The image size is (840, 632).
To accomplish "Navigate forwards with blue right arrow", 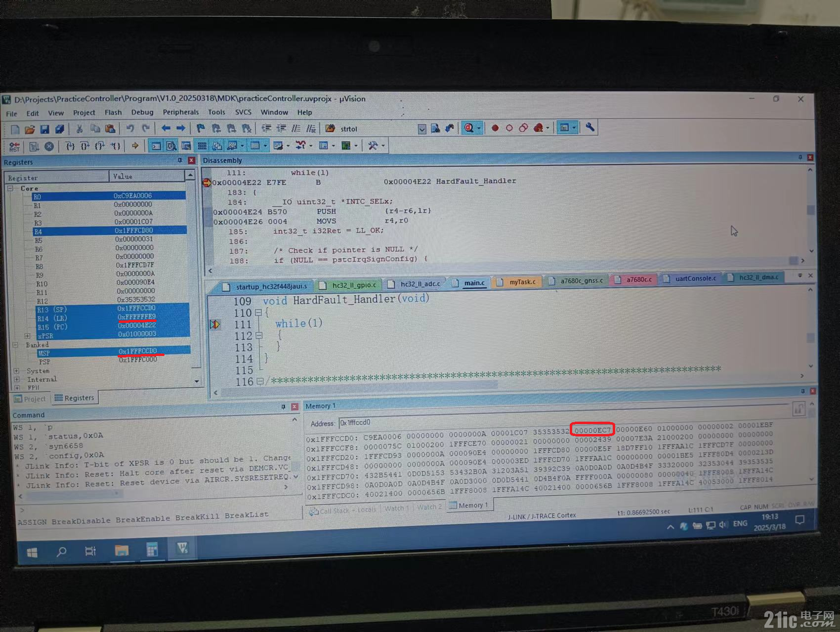I will click(181, 128).
